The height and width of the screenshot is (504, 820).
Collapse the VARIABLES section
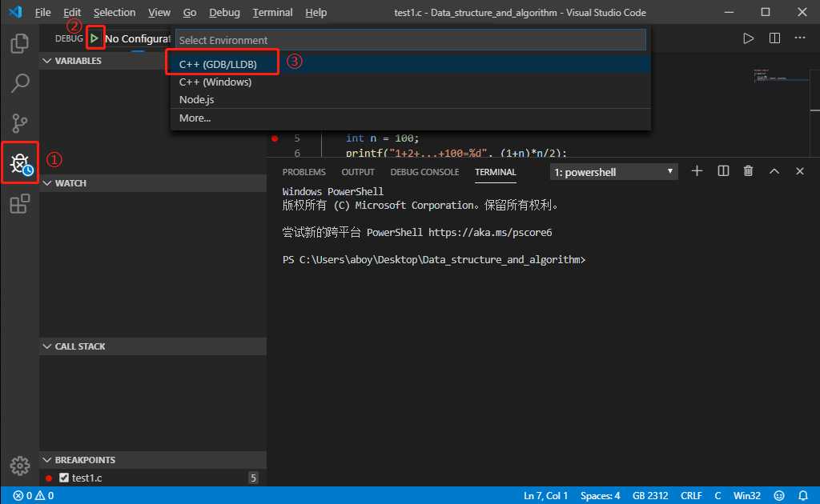pyautogui.click(x=102, y=61)
